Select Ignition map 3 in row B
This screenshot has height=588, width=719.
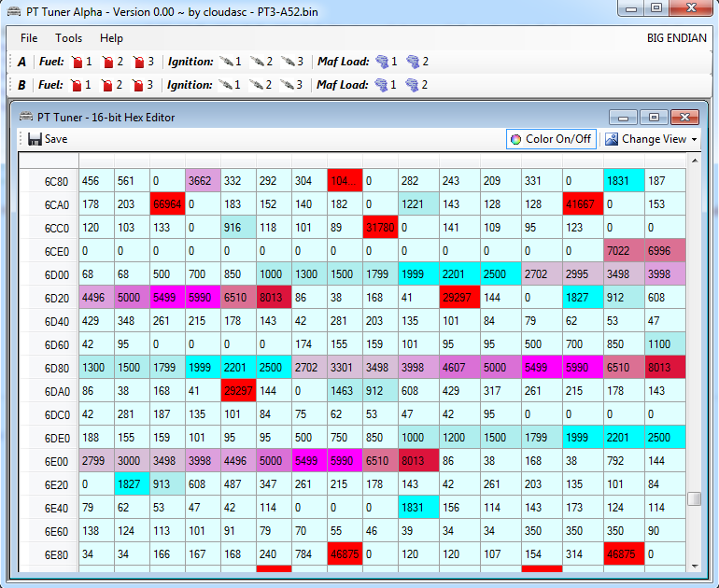click(x=293, y=85)
